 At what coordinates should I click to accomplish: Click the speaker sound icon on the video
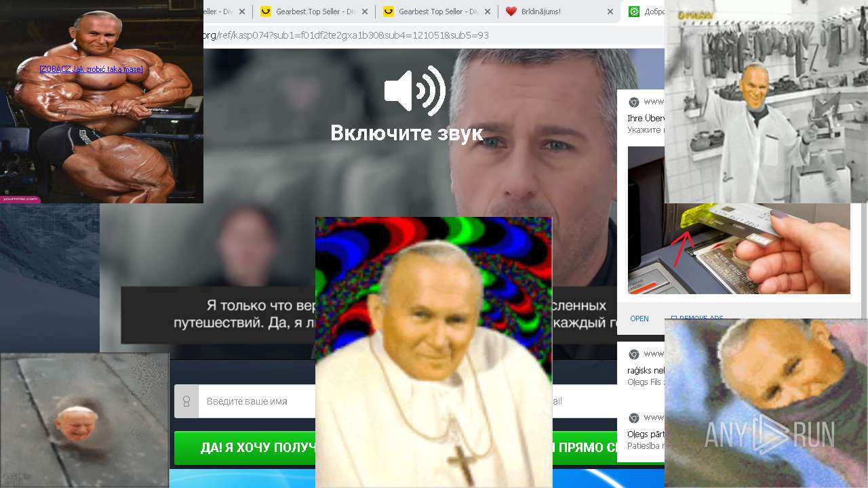pyautogui.click(x=414, y=91)
